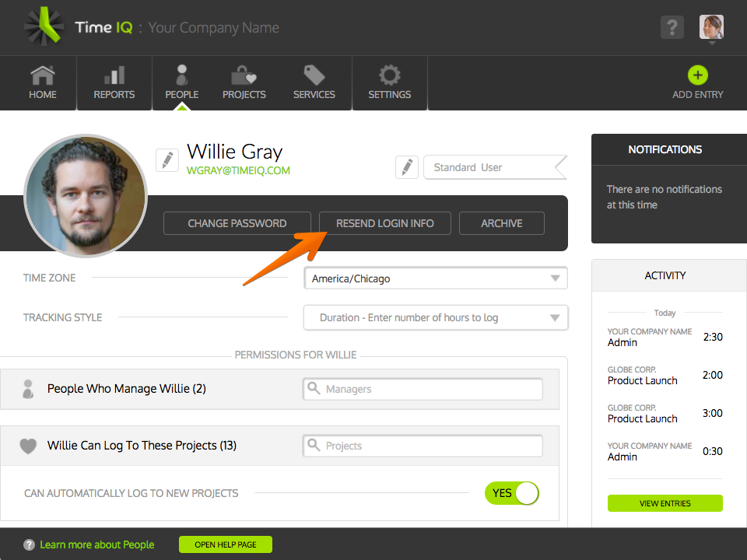
Task: Click the People Who Manage Willie (2) row
Action: pyautogui.click(x=279, y=389)
